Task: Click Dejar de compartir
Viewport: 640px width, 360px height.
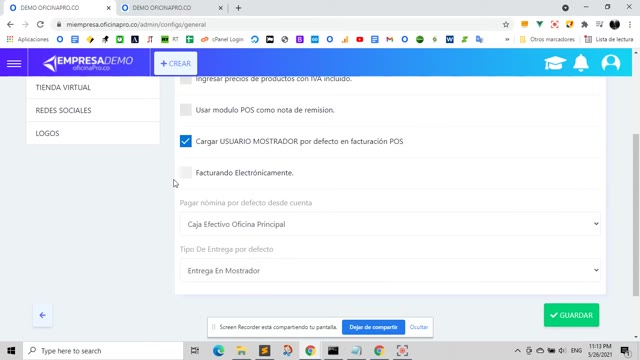Action: (x=373, y=327)
